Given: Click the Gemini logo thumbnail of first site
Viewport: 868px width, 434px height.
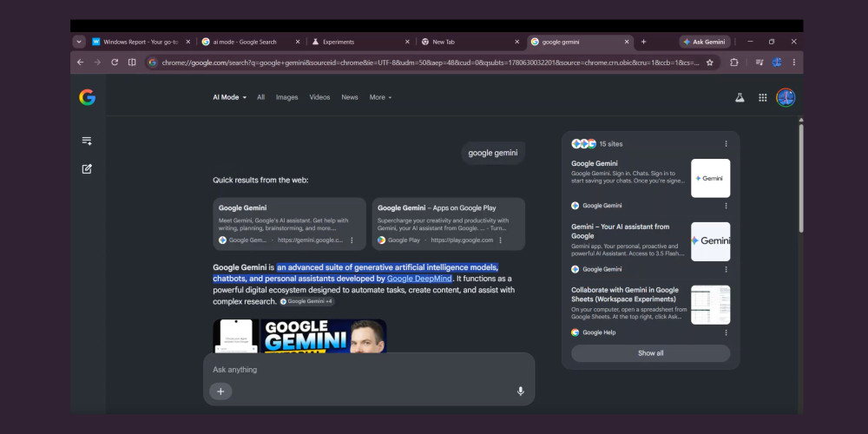Looking at the screenshot, I should (x=710, y=178).
